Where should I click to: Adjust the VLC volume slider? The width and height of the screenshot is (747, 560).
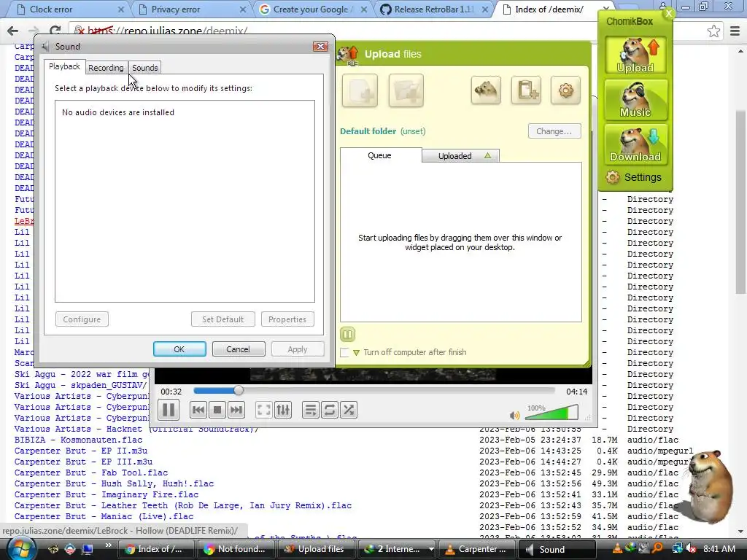551,413
